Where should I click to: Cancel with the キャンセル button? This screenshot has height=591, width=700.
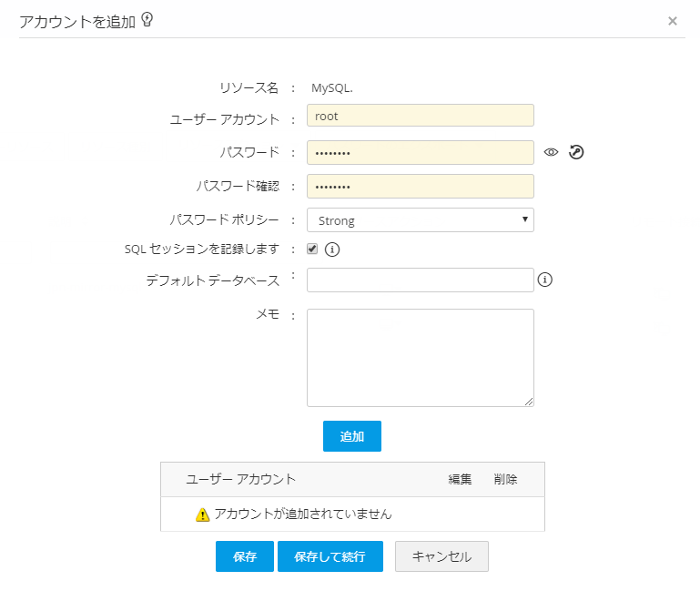coord(441,556)
